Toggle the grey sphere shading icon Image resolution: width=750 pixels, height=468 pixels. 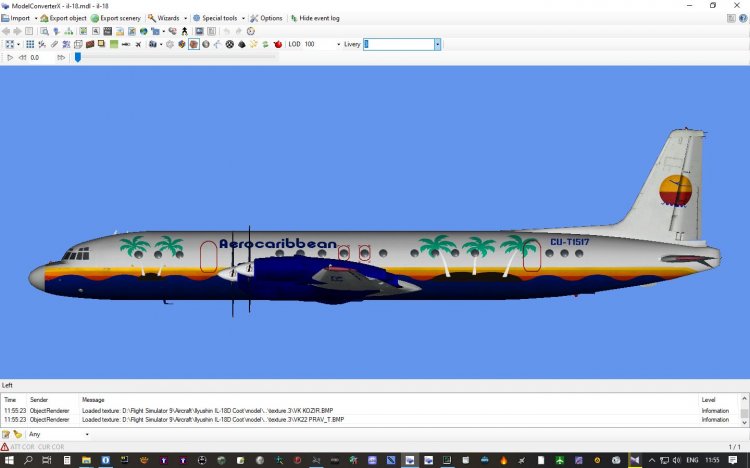pyautogui.click(x=206, y=44)
